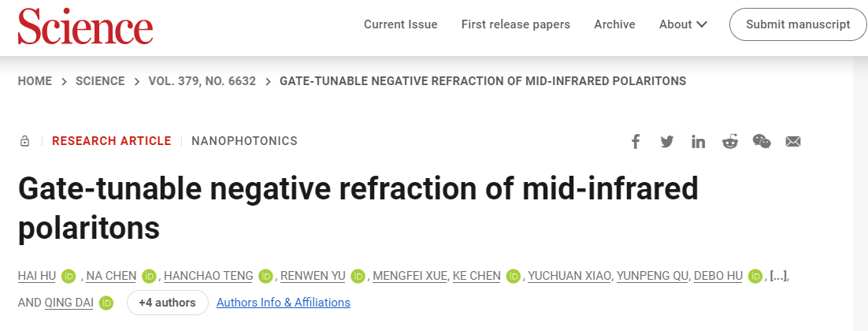The image size is (868, 331).
Task: Share article on Reddit
Action: [730, 142]
